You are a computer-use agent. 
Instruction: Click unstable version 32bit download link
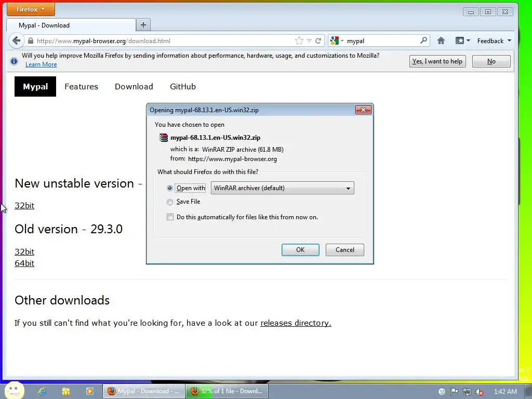[24, 206]
